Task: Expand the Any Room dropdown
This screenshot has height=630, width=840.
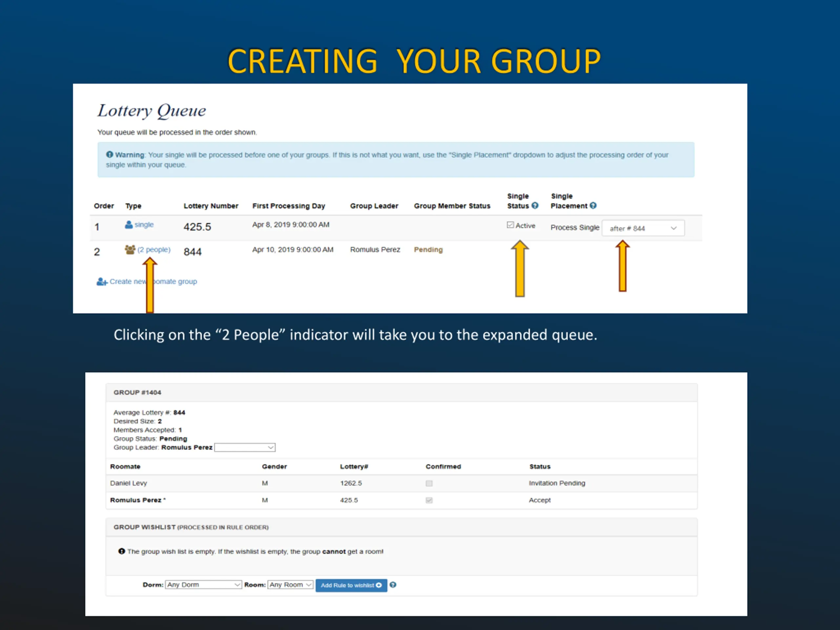Action: 290,584
